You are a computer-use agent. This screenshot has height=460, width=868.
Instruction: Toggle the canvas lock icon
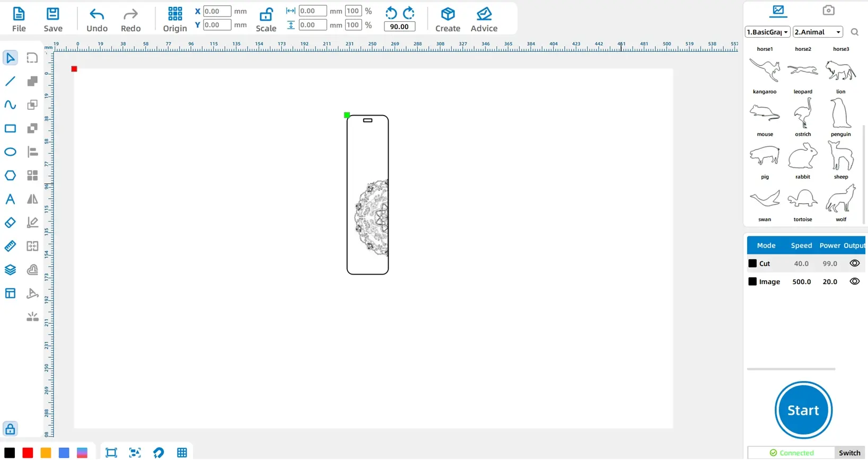click(10, 429)
